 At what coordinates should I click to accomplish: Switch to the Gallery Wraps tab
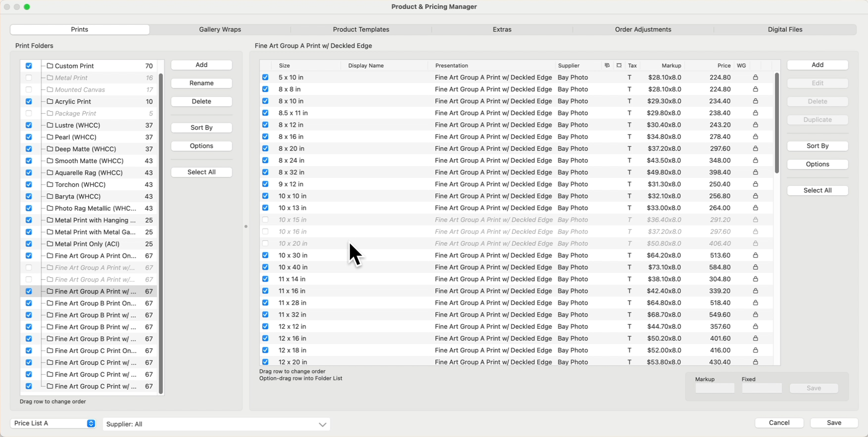[x=220, y=30]
